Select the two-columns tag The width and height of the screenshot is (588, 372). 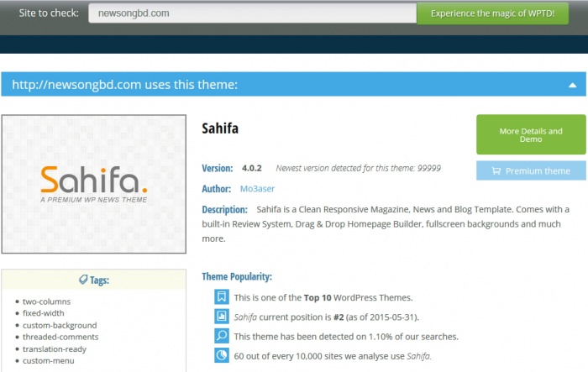(46, 301)
